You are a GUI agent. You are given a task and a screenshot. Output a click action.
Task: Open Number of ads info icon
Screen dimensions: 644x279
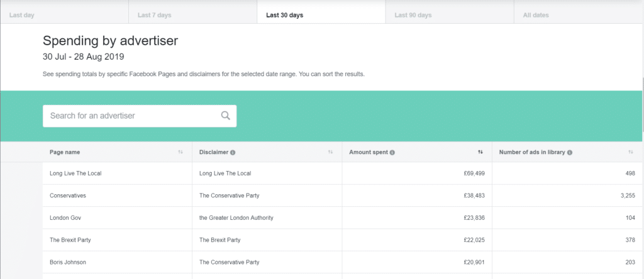pos(570,153)
